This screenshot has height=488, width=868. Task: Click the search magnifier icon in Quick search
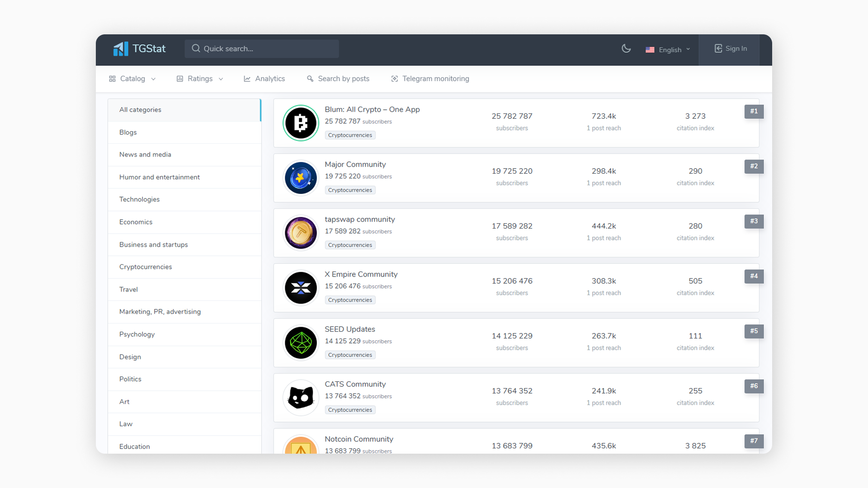(196, 48)
